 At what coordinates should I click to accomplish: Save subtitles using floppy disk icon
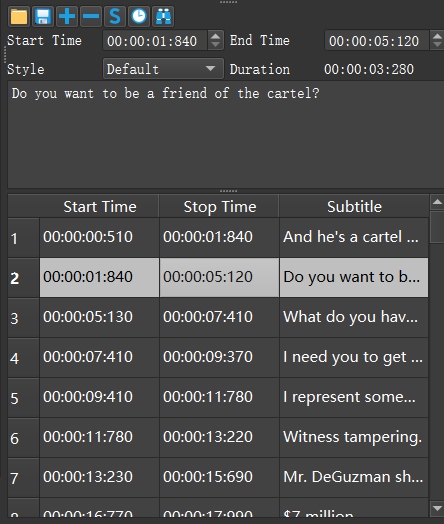(x=43, y=16)
